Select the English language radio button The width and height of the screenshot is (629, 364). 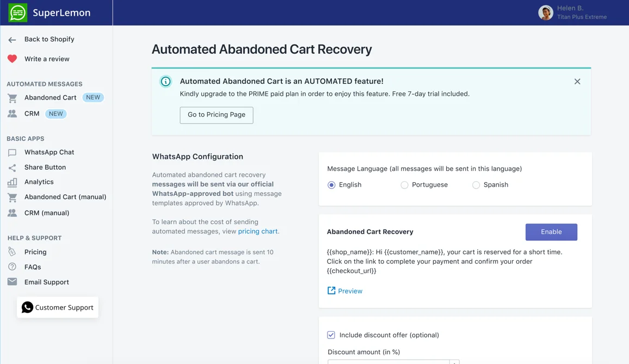331,185
